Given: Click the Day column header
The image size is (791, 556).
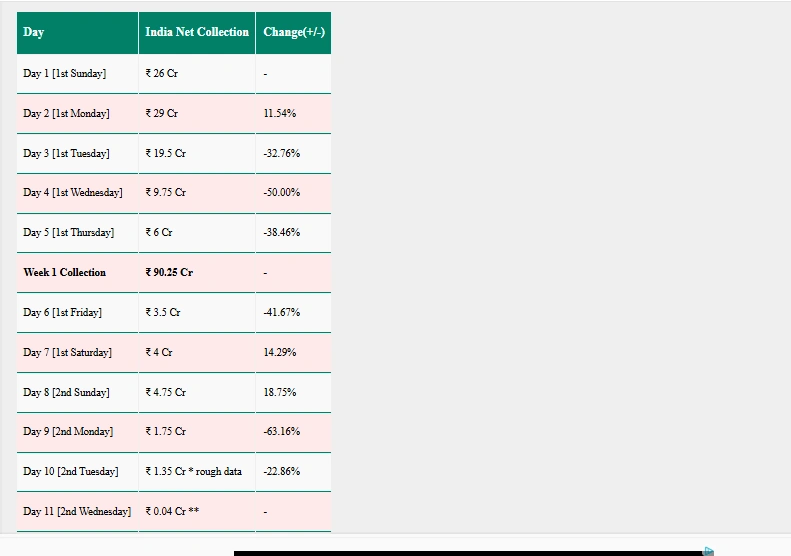Looking at the screenshot, I should click(x=77, y=33).
